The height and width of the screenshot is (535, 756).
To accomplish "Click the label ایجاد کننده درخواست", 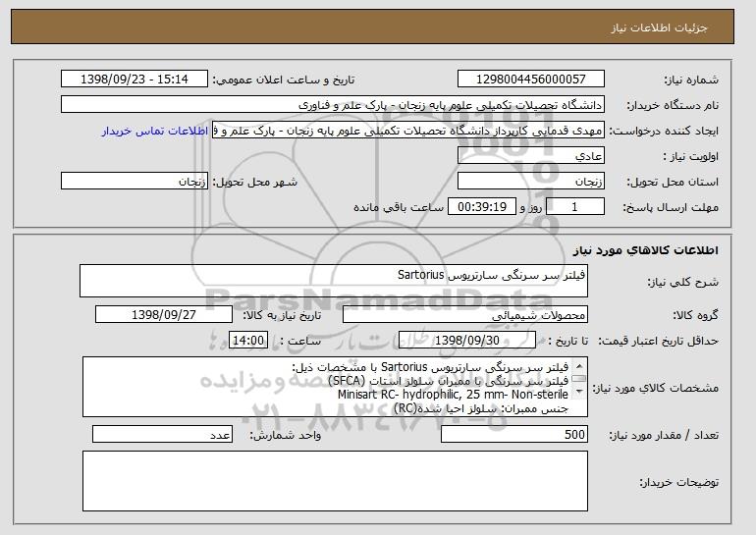I will (664, 131).
